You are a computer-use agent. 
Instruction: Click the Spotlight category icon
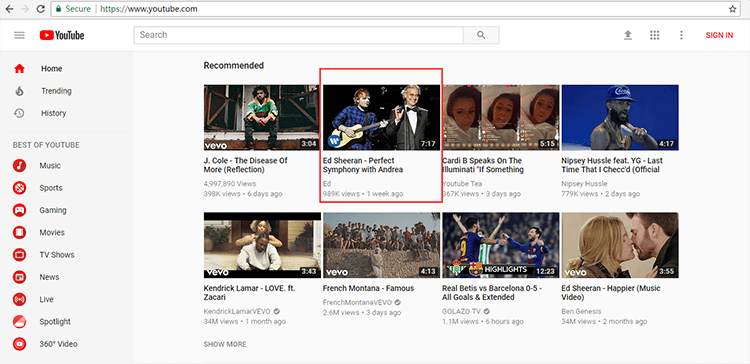tap(20, 321)
